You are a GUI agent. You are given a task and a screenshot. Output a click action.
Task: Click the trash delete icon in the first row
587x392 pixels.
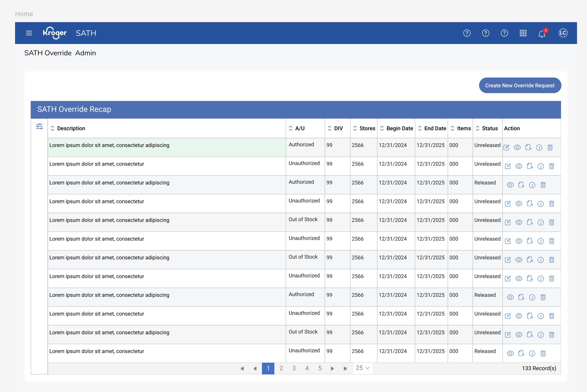pyautogui.click(x=550, y=147)
